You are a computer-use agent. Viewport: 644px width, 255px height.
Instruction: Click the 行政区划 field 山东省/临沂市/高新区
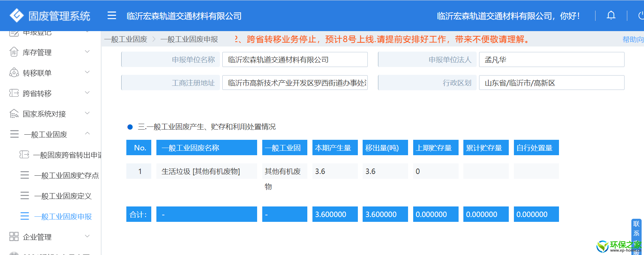point(552,83)
